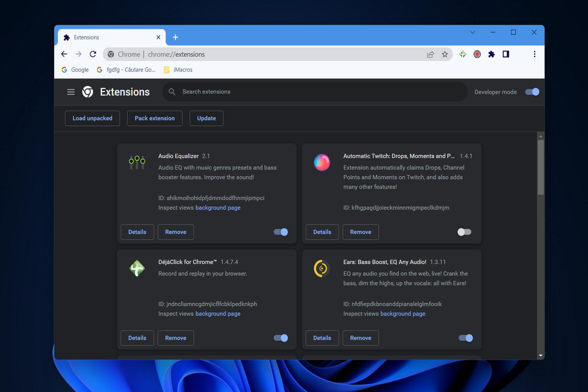Image resolution: width=588 pixels, height=392 pixels.
Task: Open Details for Audio Equalizer
Action: [x=137, y=232]
